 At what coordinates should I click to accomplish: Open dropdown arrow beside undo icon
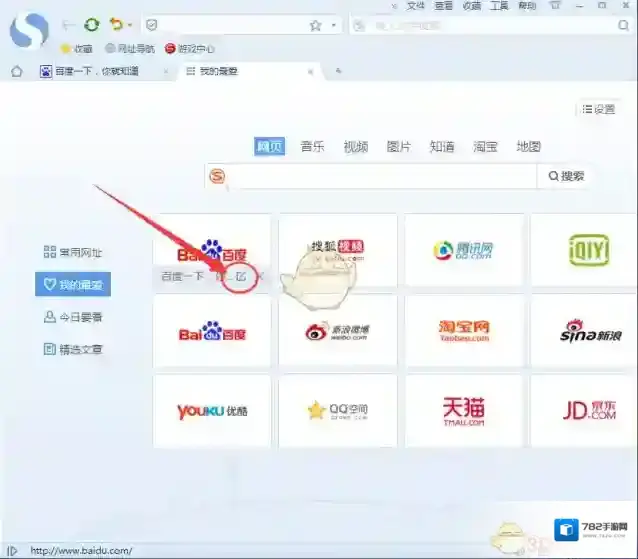[130, 26]
